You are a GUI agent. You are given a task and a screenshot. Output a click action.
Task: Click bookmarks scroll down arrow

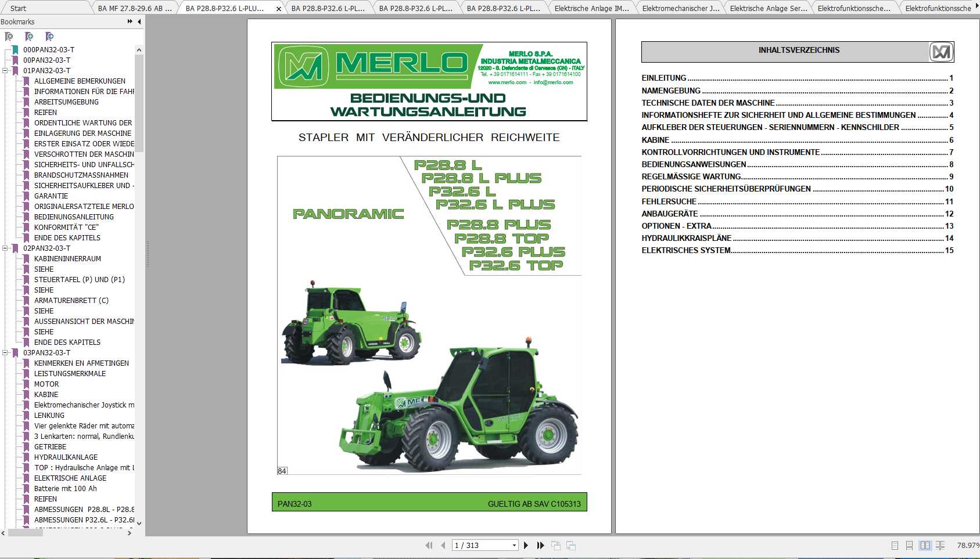pos(139,523)
